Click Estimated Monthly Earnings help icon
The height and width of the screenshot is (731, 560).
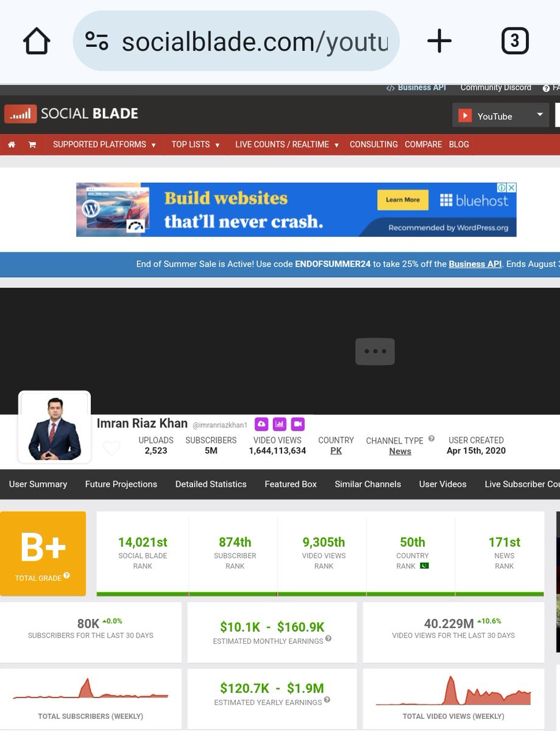[x=328, y=639]
